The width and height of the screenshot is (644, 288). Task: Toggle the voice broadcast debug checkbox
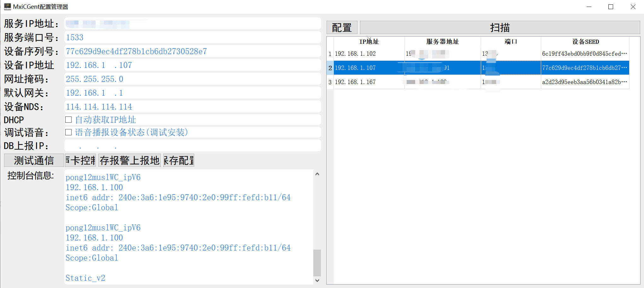coord(68,132)
